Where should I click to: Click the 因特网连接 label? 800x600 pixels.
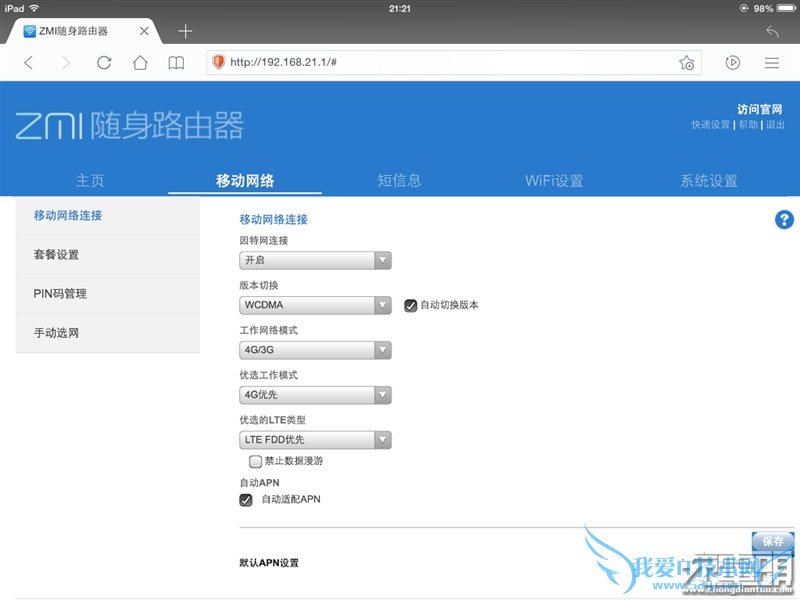point(264,240)
